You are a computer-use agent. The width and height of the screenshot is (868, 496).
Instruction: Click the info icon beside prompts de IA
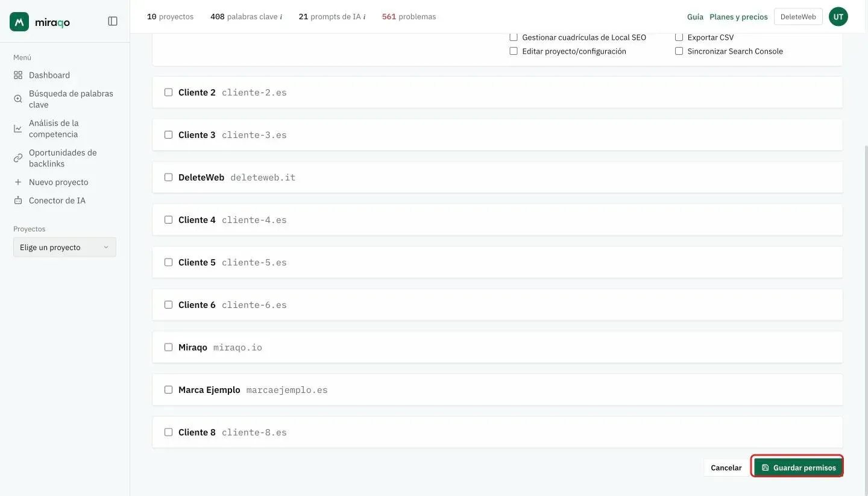tap(364, 17)
